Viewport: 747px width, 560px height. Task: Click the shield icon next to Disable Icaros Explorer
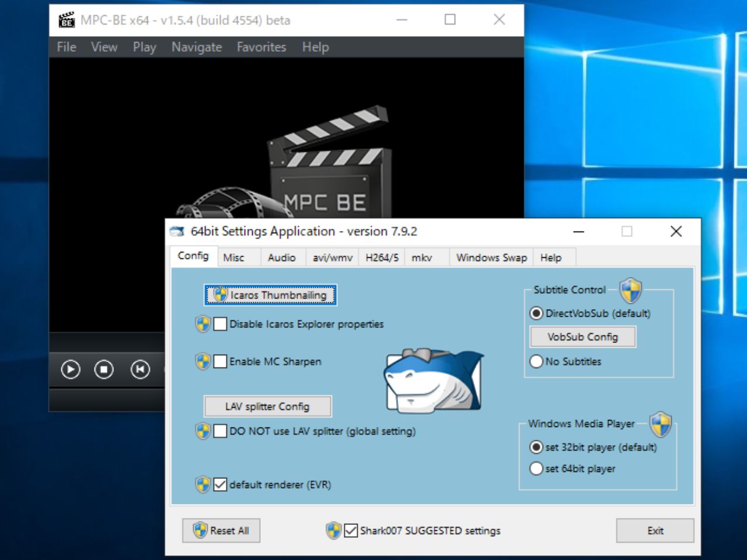pyautogui.click(x=203, y=324)
